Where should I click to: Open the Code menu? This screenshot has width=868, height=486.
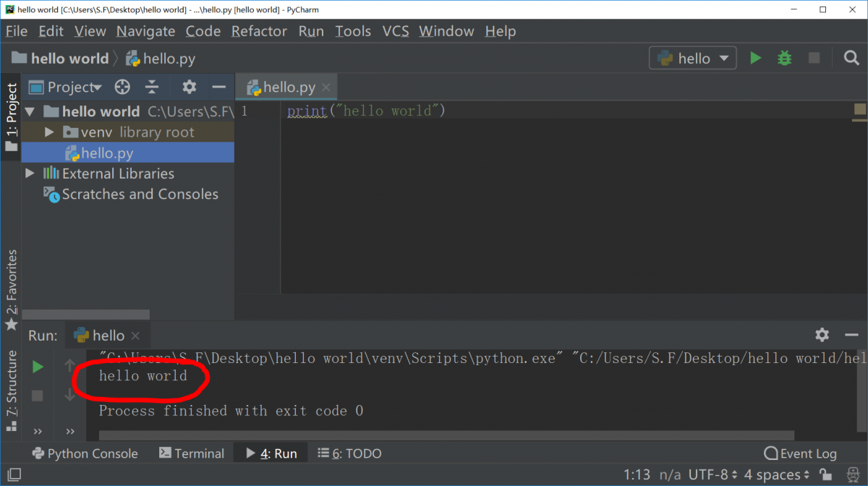point(203,31)
